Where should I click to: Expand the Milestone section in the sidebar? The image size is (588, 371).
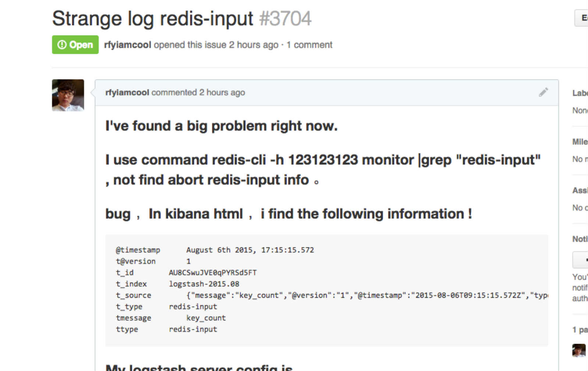580,142
